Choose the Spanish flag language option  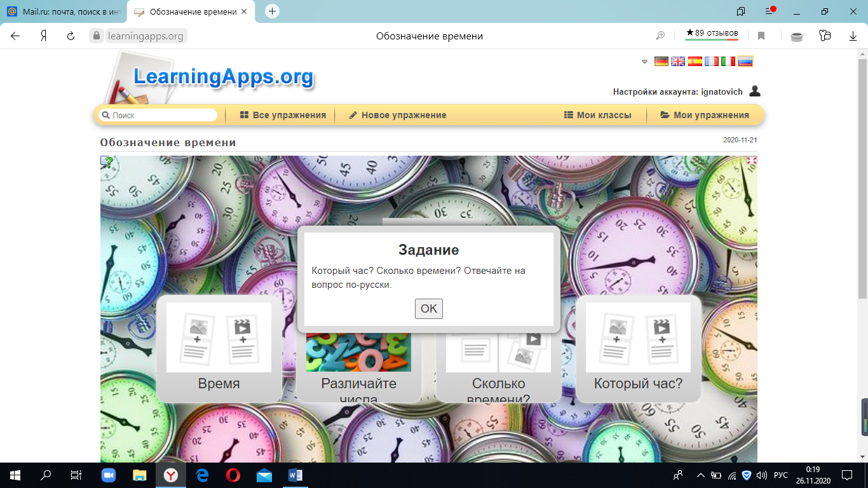695,62
